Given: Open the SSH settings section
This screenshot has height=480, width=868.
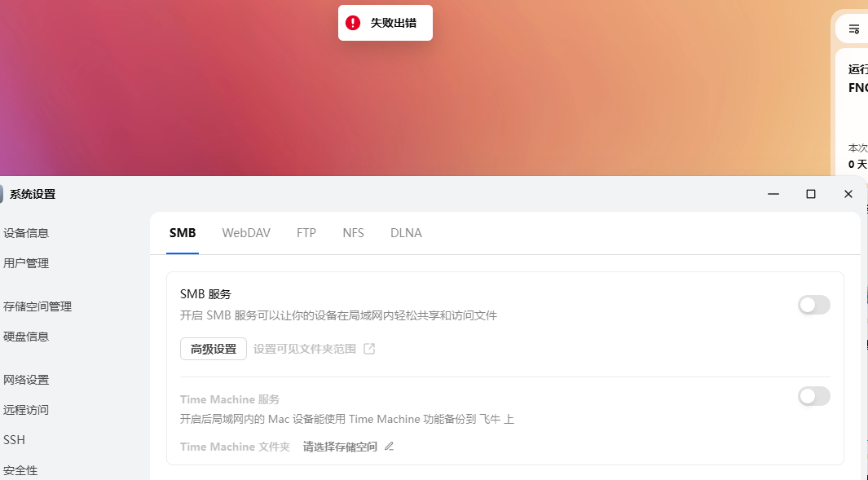Looking at the screenshot, I should 14,439.
